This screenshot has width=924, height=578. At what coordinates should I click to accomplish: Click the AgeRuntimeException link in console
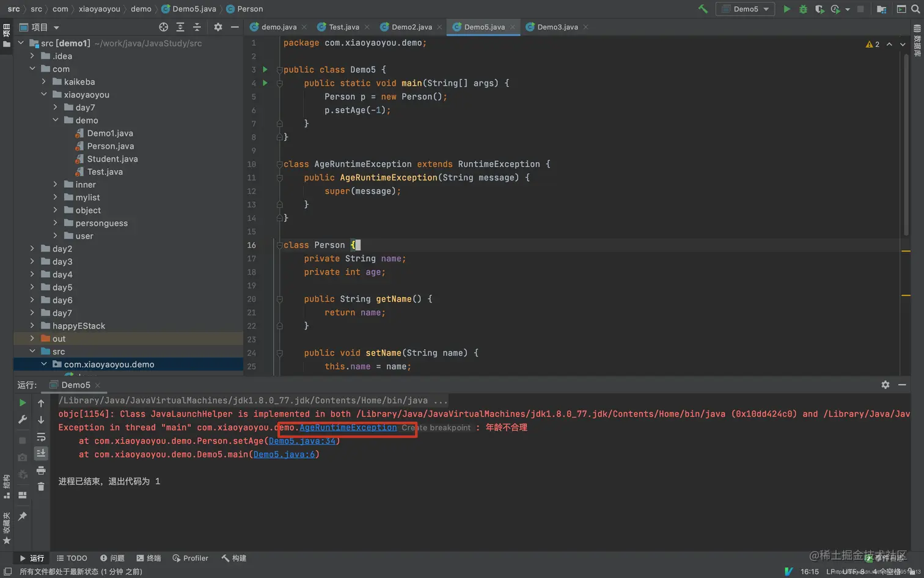[348, 428]
